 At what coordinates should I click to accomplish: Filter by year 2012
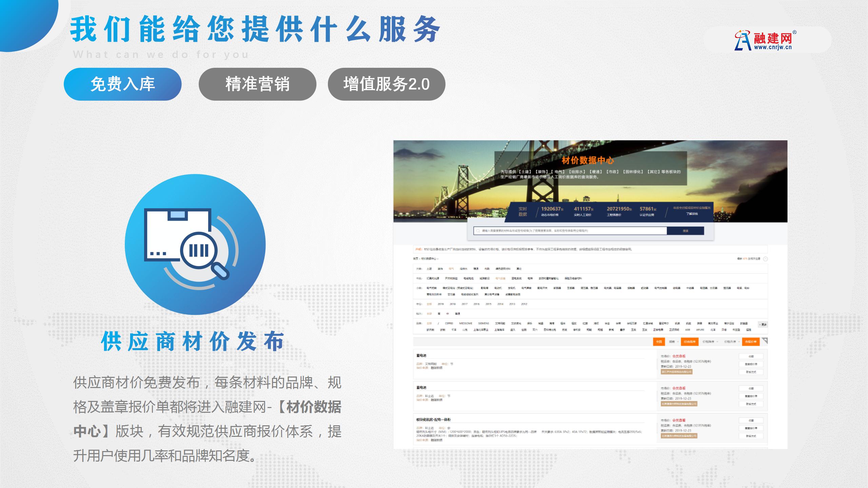tap(524, 304)
